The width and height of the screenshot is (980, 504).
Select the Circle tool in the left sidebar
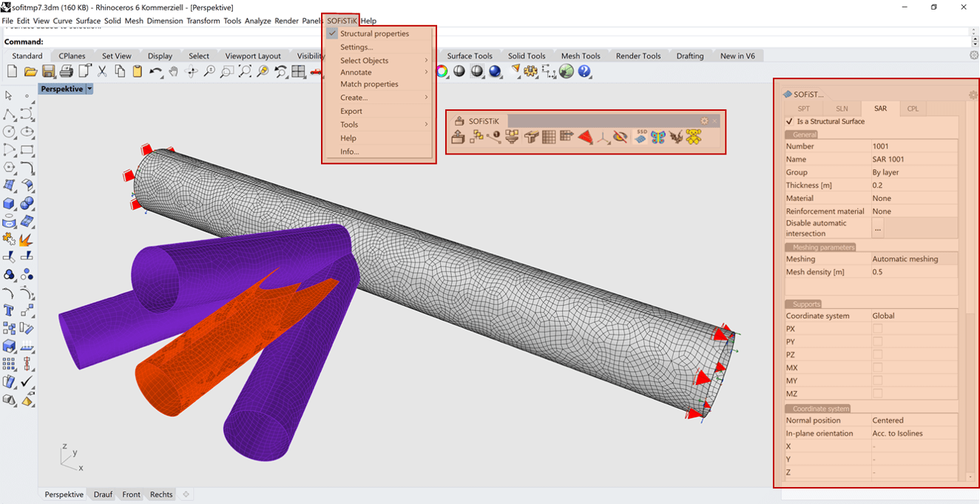9,132
